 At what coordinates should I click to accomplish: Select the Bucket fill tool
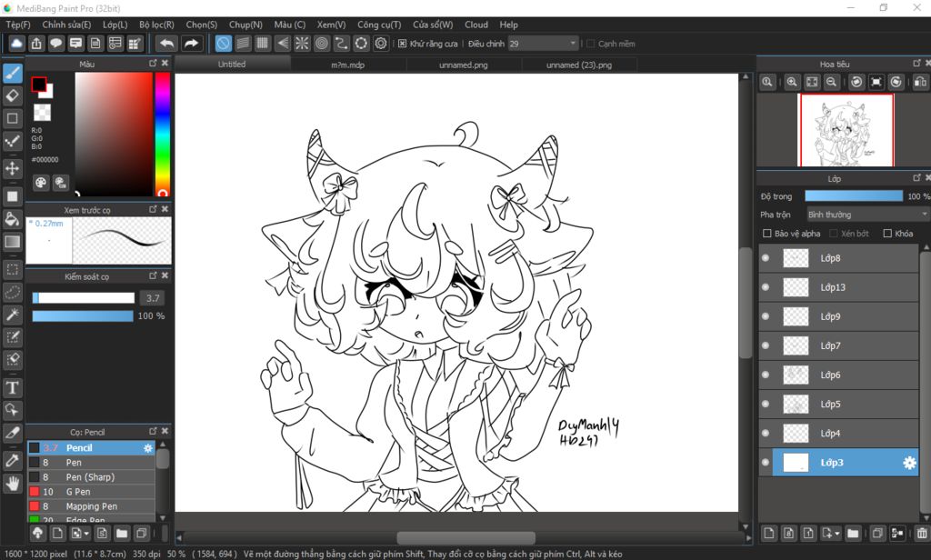(13, 218)
